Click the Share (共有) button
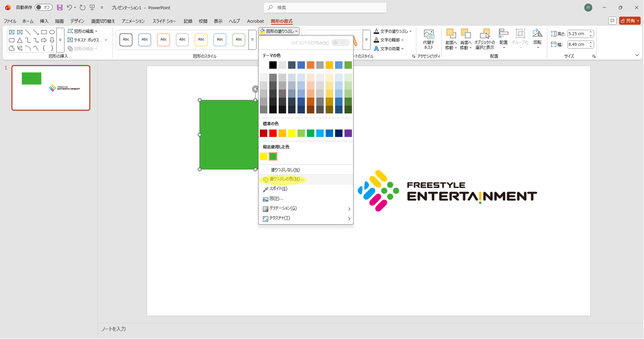 coord(629,21)
